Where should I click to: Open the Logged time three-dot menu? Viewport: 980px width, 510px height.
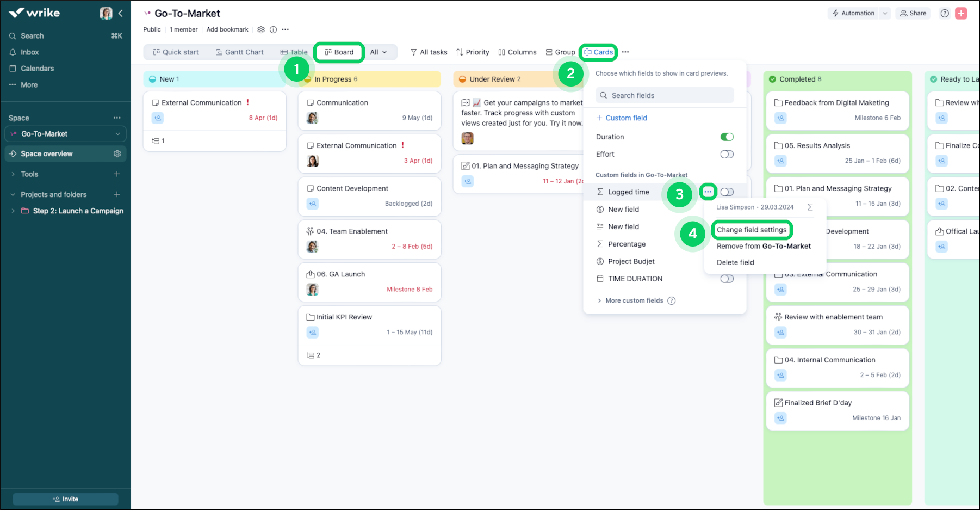708,192
